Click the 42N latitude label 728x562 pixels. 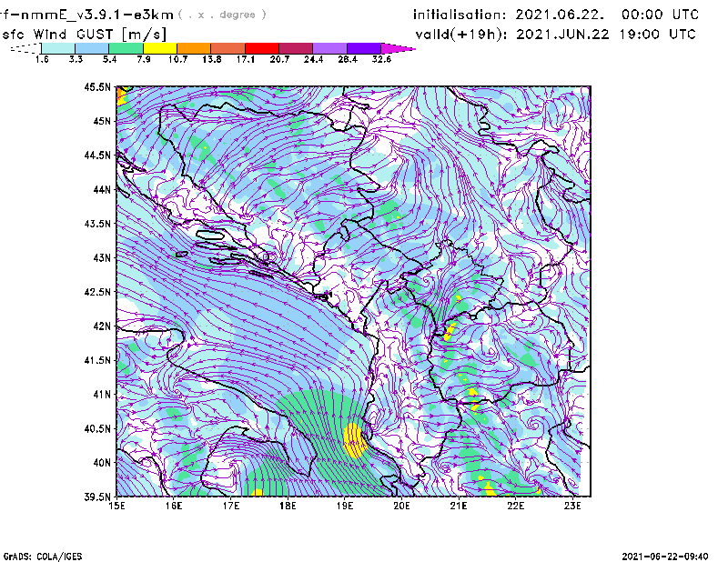click(102, 326)
